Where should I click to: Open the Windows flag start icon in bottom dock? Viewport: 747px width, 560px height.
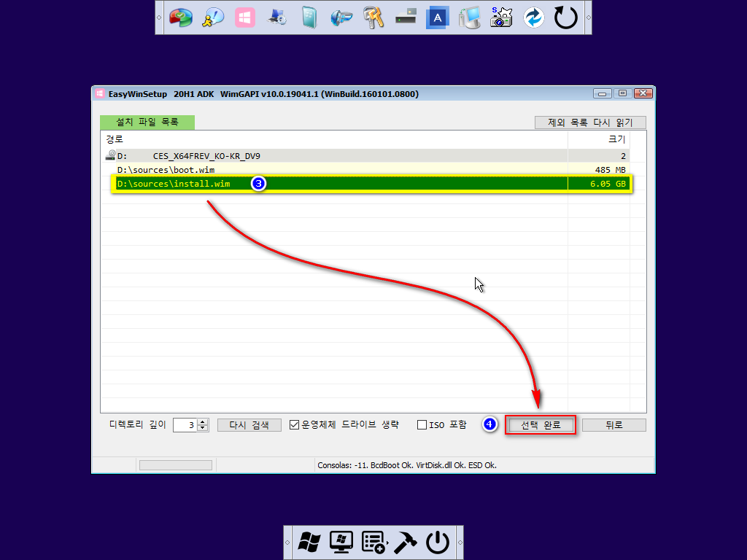[309, 542]
